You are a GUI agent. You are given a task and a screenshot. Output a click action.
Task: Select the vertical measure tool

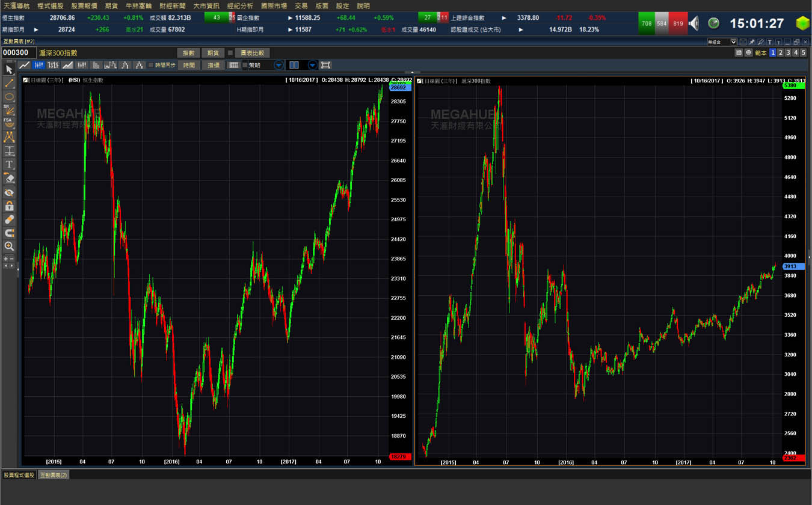pos(9,150)
